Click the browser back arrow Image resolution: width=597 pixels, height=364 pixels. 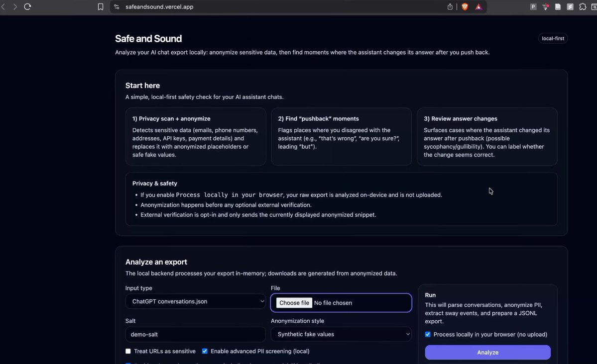pyautogui.click(x=3, y=7)
